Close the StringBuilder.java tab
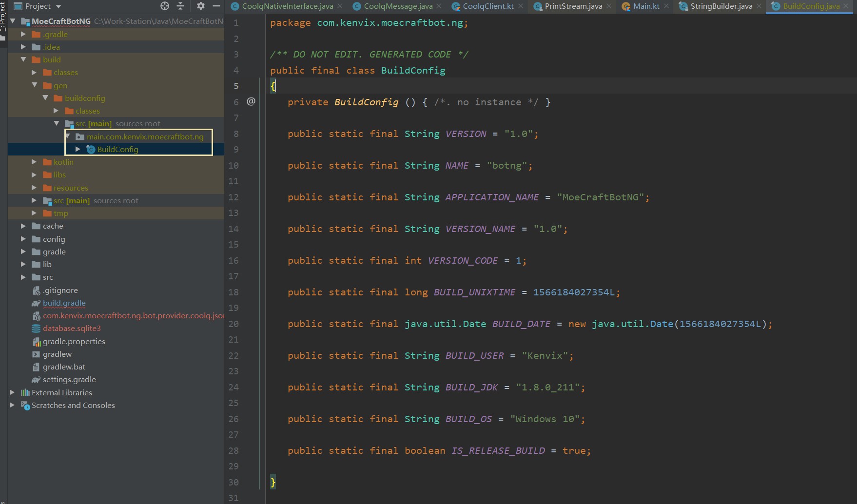The width and height of the screenshot is (857, 504). coord(759,6)
